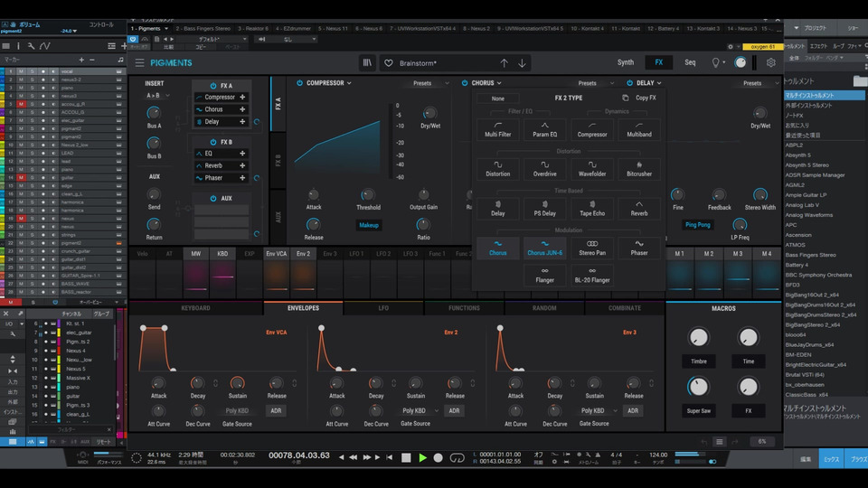Open Compressor Presets dropdown
The height and width of the screenshot is (488, 868).
coord(430,83)
